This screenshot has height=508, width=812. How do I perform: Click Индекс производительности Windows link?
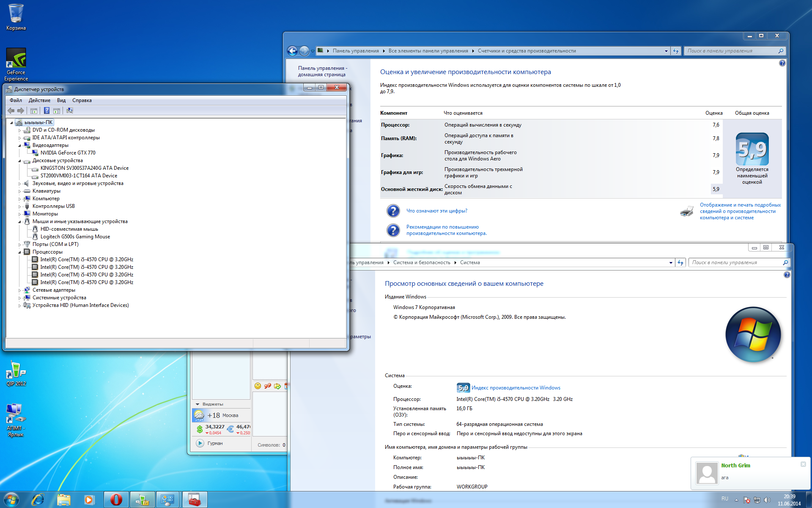tap(516, 388)
